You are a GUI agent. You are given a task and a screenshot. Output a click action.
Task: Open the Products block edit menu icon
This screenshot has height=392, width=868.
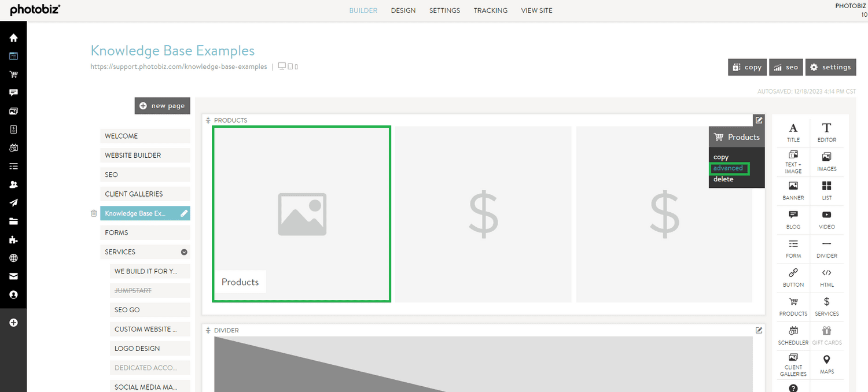click(x=759, y=120)
